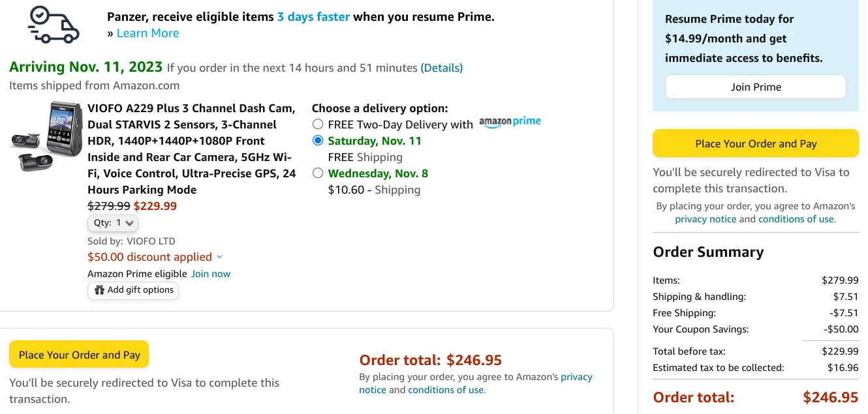
Task: Open the arrival date Details link
Action: pyautogui.click(x=442, y=68)
